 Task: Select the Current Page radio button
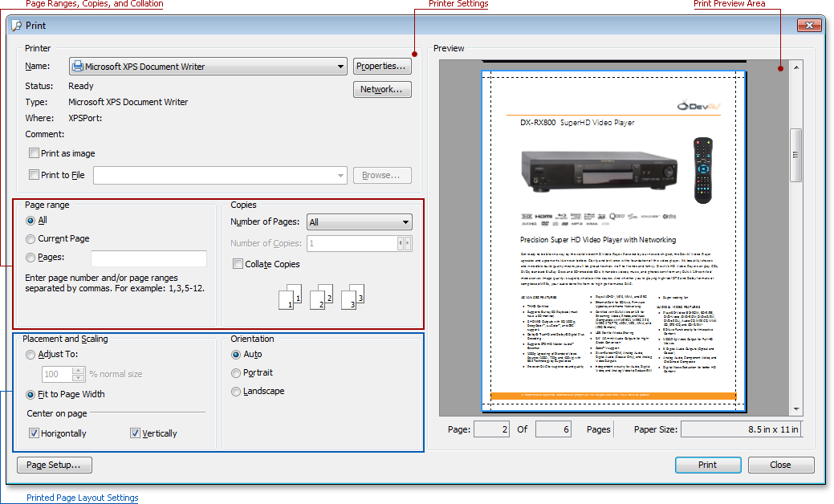click(x=31, y=239)
